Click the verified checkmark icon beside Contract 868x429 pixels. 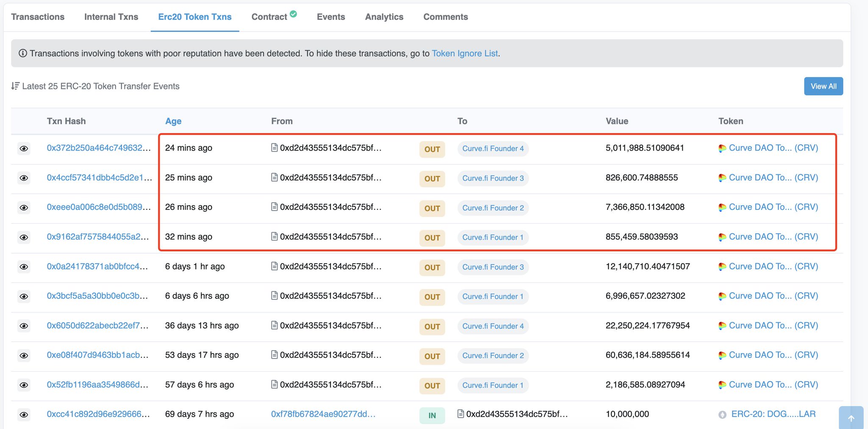[293, 14]
